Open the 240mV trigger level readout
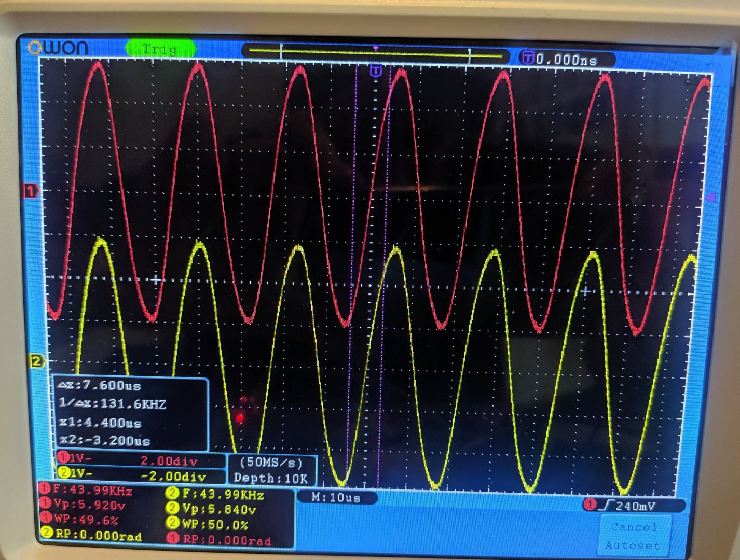The height and width of the screenshot is (560, 740). [x=636, y=506]
